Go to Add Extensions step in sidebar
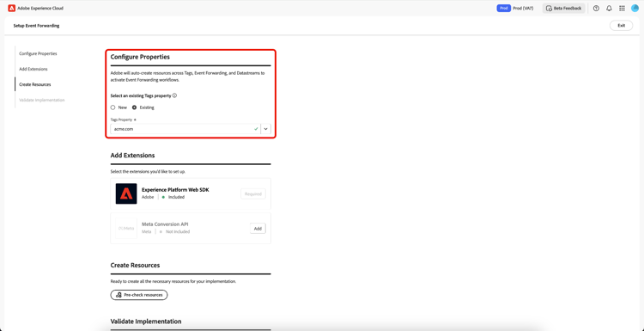 coord(33,69)
